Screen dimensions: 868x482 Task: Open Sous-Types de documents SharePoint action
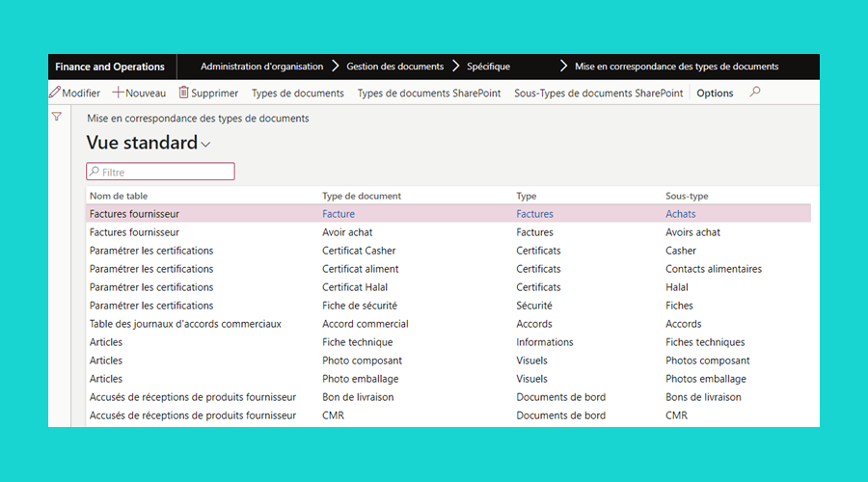[x=598, y=93]
